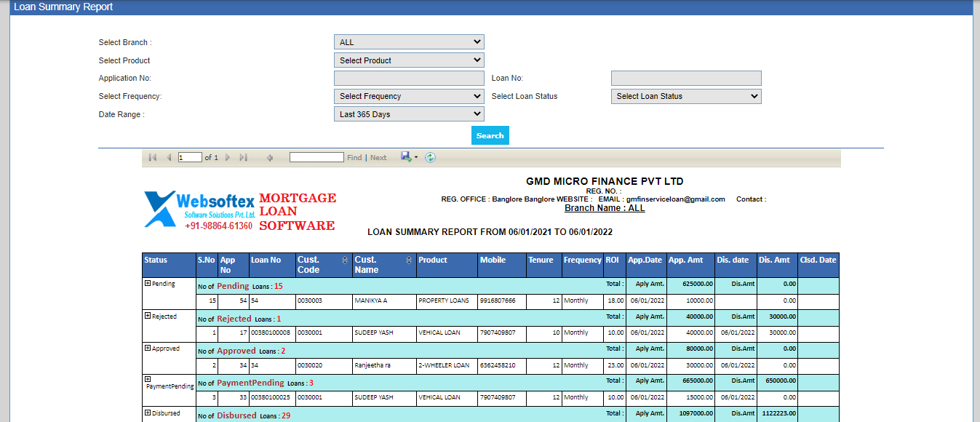Expand the PaymentPending status group
980x422 pixels.
point(148,379)
